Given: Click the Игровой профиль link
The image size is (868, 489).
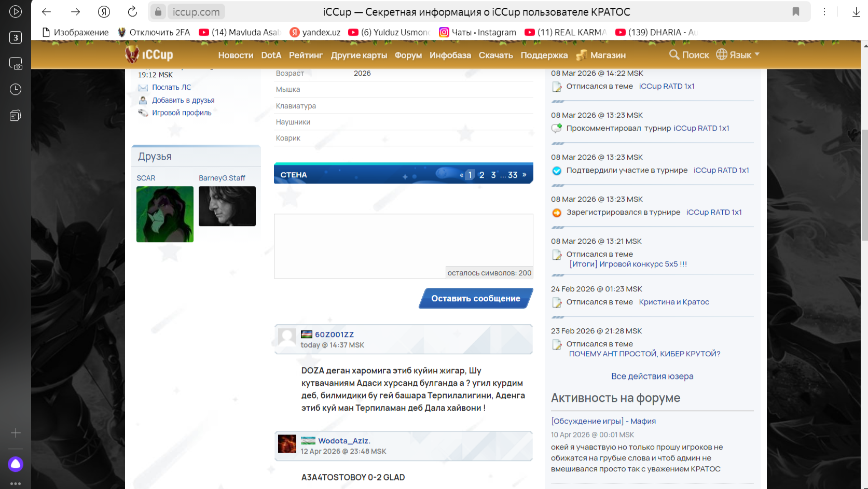Looking at the screenshot, I should 182,113.
